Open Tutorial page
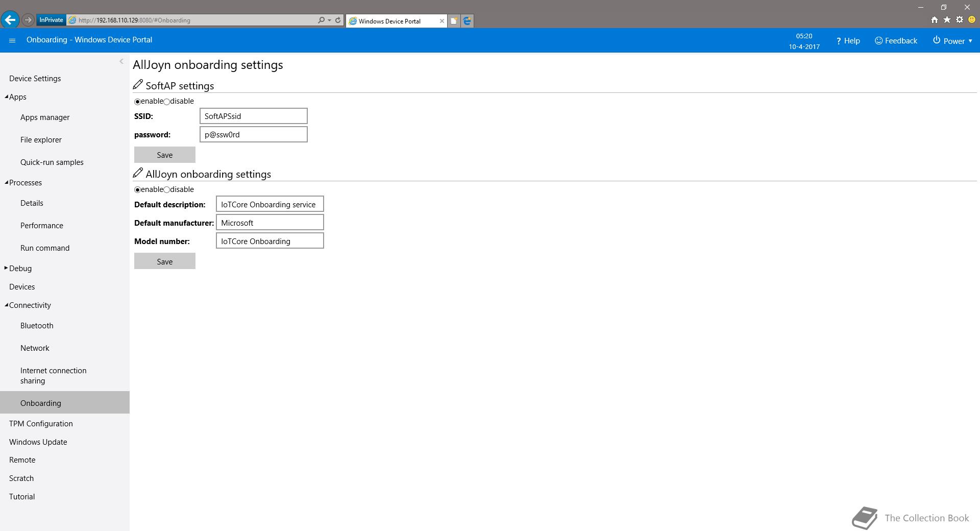Screen dimensions: 980x531 tap(22, 496)
